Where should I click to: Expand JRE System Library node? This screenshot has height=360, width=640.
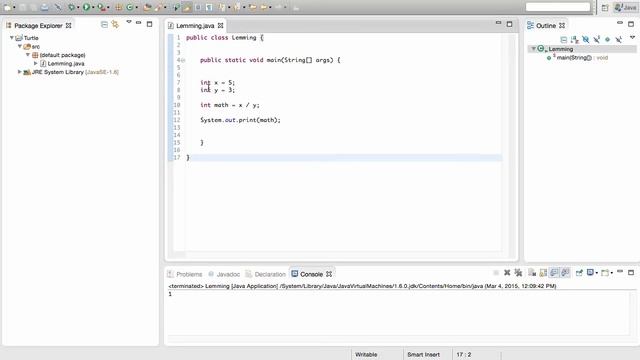[19, 72]
